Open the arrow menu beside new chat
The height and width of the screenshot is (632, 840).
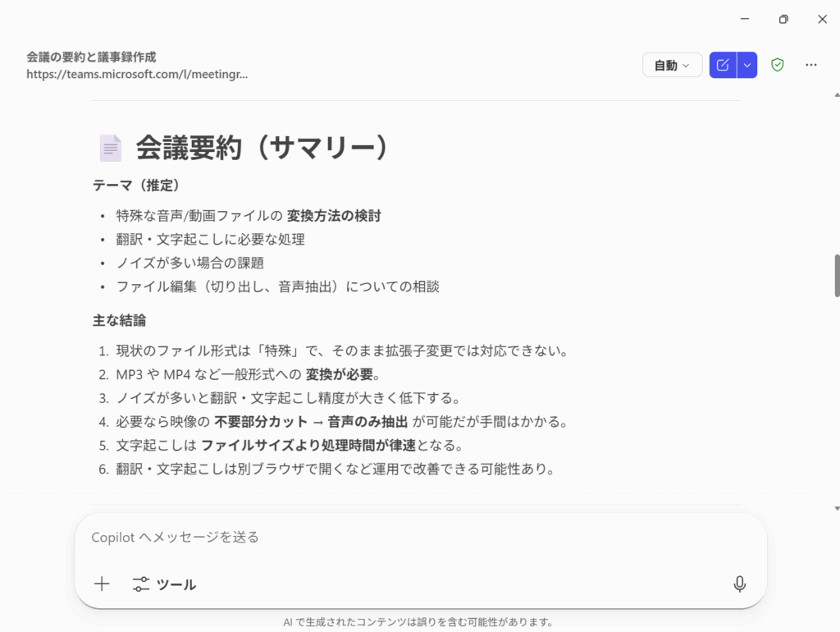pos(746,65)
